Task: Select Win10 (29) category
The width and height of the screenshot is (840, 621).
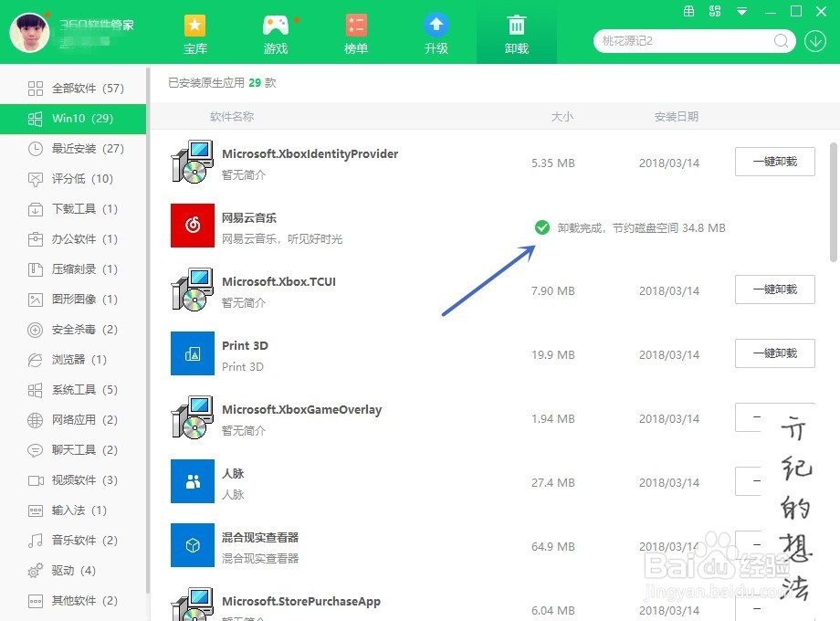Action: tap(73, 119)
